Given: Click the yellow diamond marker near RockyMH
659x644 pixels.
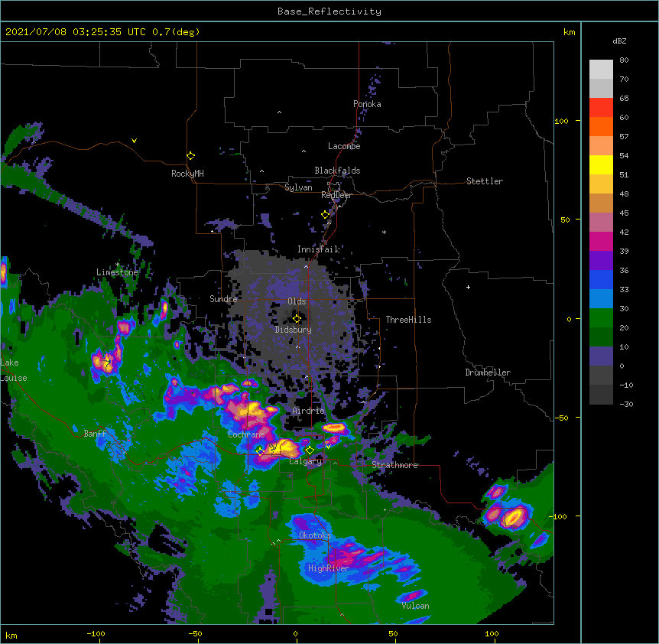Looking at the screenshot, I should (x=191, y=156).
